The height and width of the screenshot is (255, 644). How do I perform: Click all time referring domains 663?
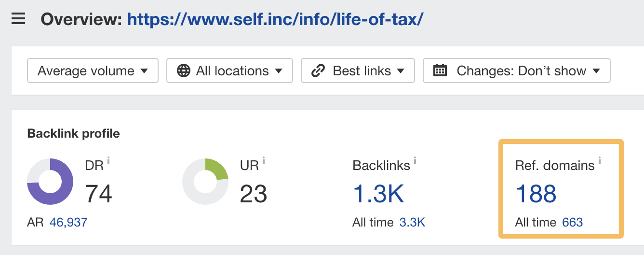click(x=572, y=222)
